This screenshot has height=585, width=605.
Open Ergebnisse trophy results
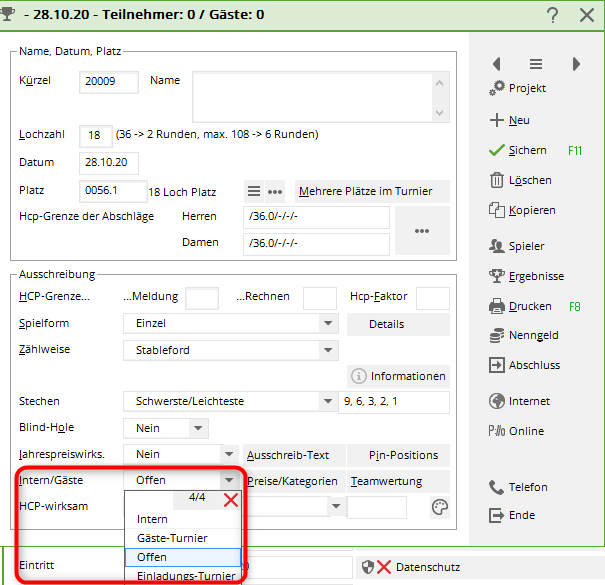[496, 276]
